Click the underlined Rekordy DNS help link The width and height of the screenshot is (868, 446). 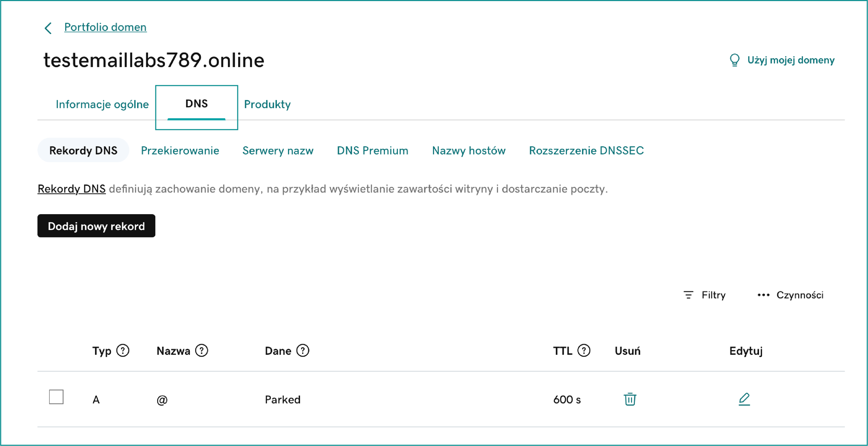[x=71, y=189]
